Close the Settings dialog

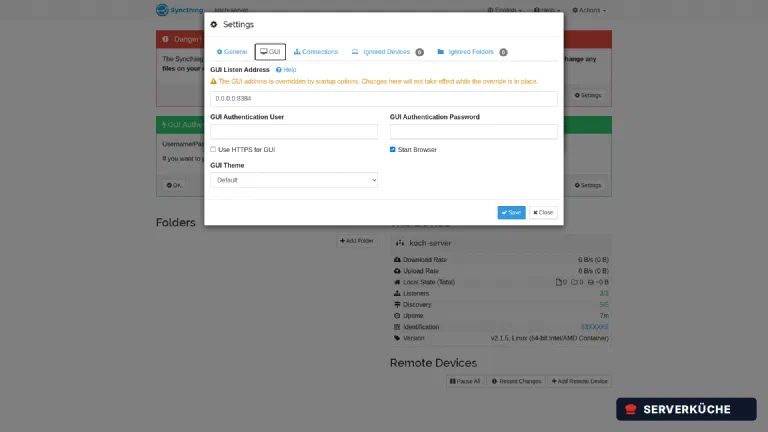(543, 213)
